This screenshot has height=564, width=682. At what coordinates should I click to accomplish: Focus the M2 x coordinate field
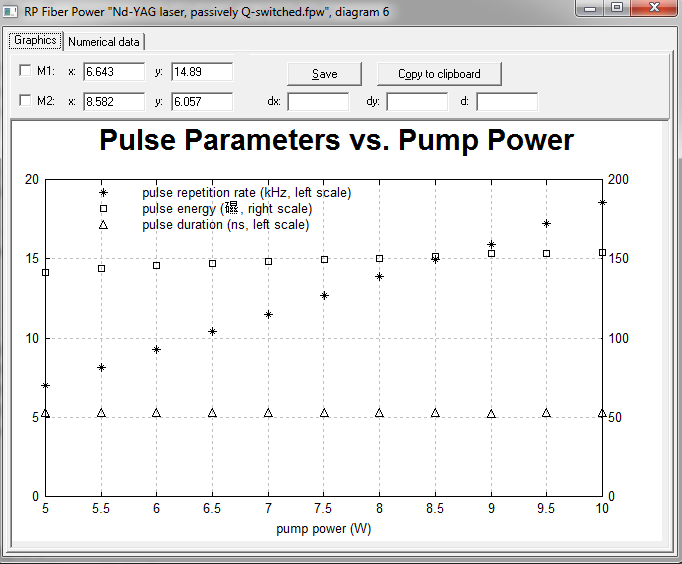114,102
